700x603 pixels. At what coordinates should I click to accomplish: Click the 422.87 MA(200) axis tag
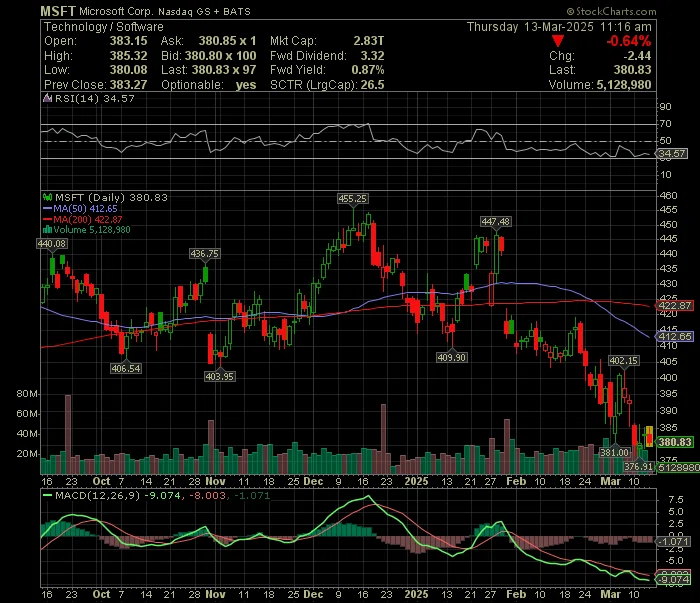point(675,306)
